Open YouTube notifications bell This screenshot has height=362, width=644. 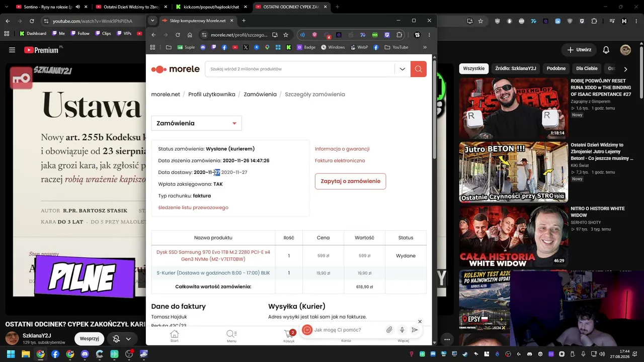tap(606, 50)
